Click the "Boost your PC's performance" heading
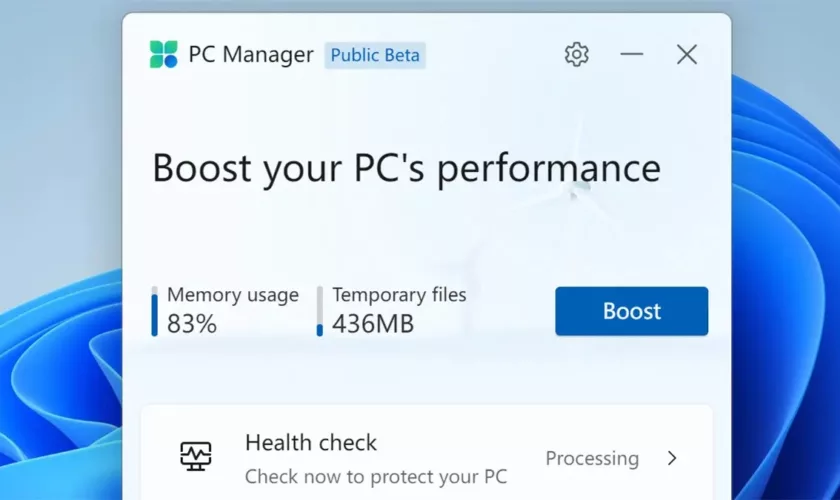The width and height of the screenshot is (840, 500). click(x=406, y=168)
